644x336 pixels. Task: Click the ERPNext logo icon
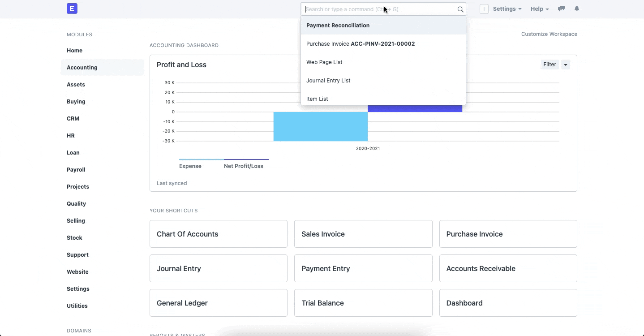coord(72,9)
